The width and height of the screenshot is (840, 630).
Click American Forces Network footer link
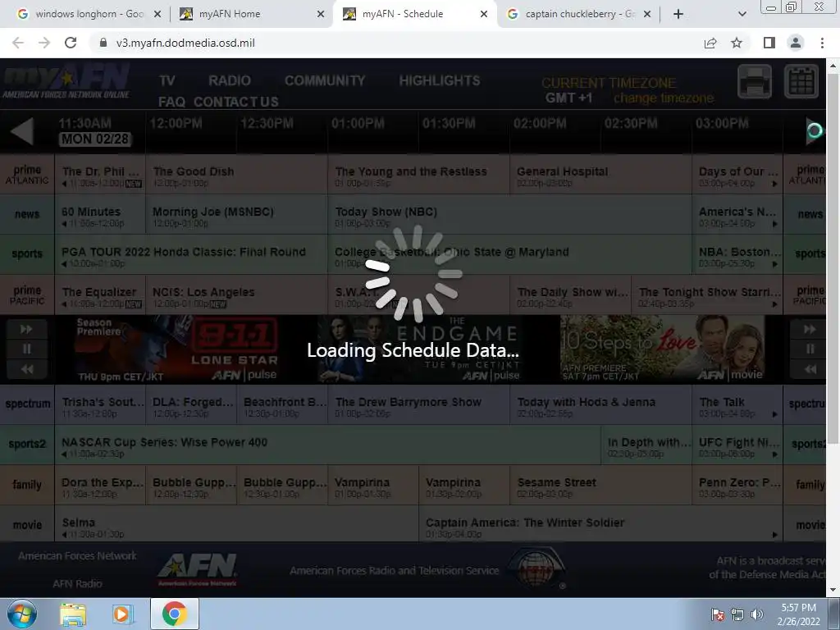point(77,556)
